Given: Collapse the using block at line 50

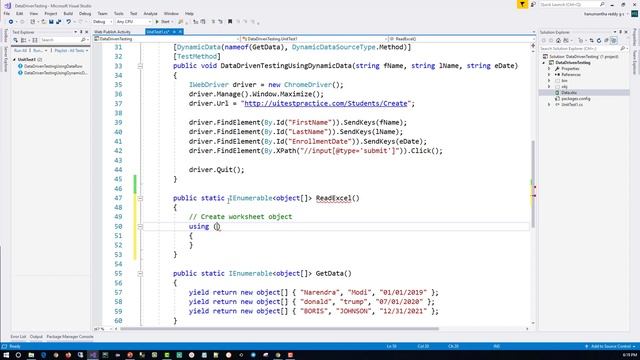Looking at the screenshot, I should coord(140,227).
